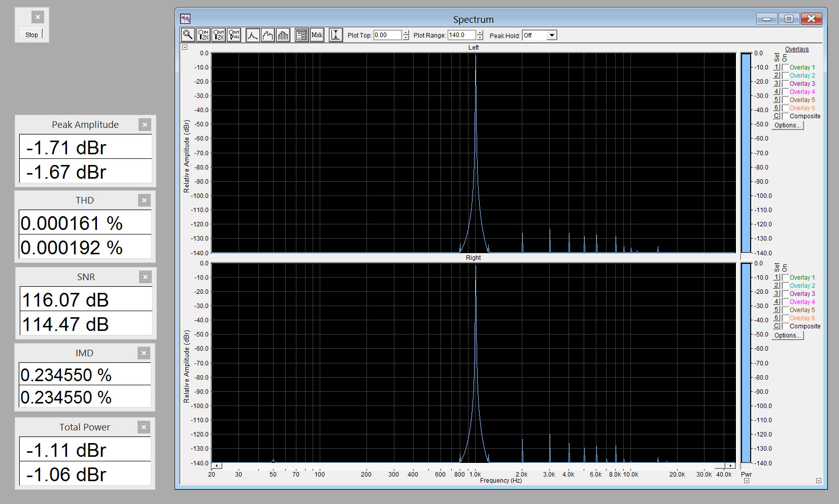This screenshot has height=504, width=839.
Task: Select the bar graph plot style icon
Action: click(283, 35)
